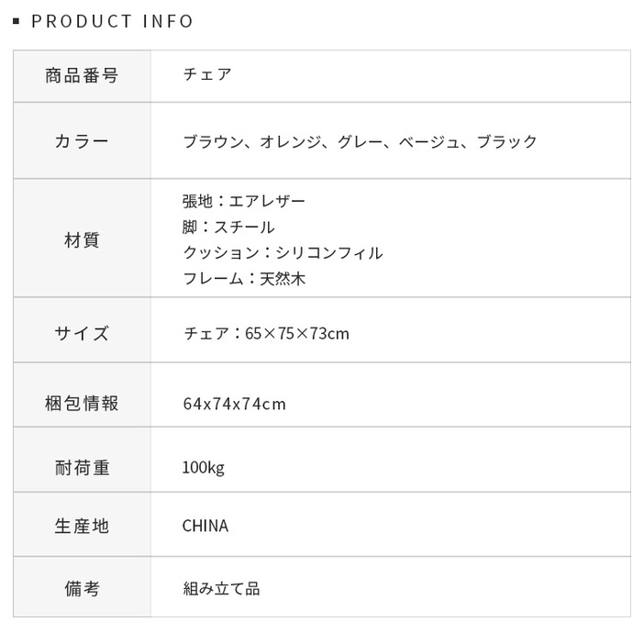Screen dimensions: 644x644
Task: Click the 商品番号 row label
Action: (x=82, y=75)
